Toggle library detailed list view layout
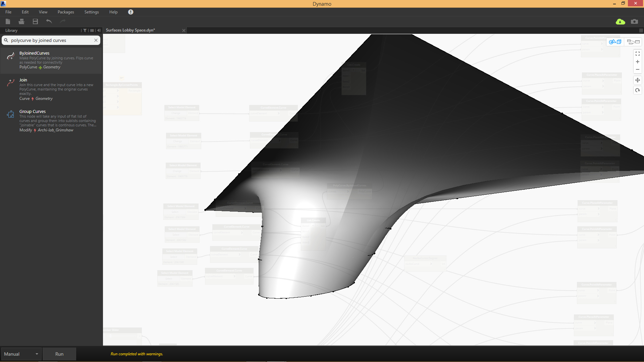Image resolution: width=644 pixels, height=362 pixels. point(92,31)
